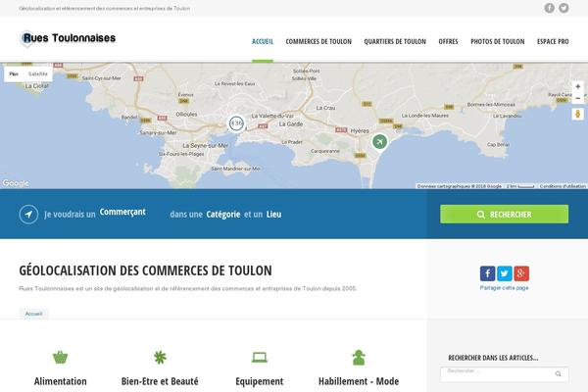588x392 pixels.
Task: Go to Accueil menu item
Action: click(x=263, y=41)
